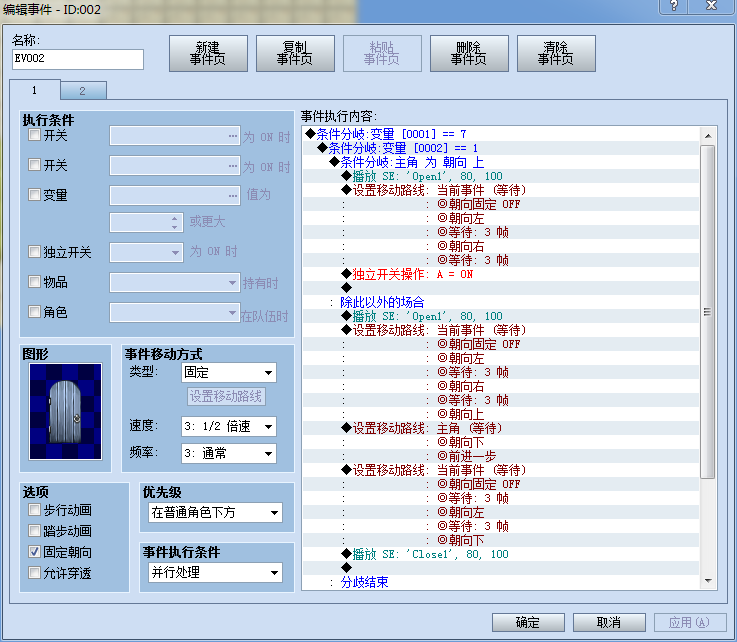Open the 事件执行条件 trigger dropdown

click(x=215, y=572)
